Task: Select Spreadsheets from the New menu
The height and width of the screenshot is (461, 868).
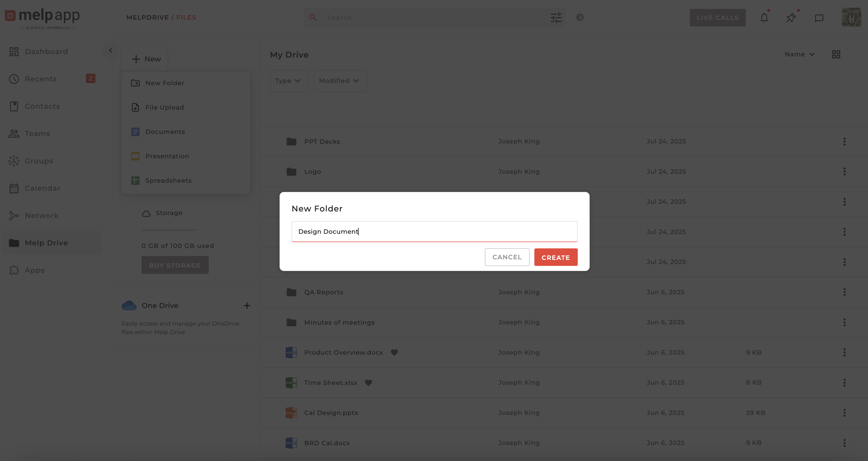Action: coord(168,181)
